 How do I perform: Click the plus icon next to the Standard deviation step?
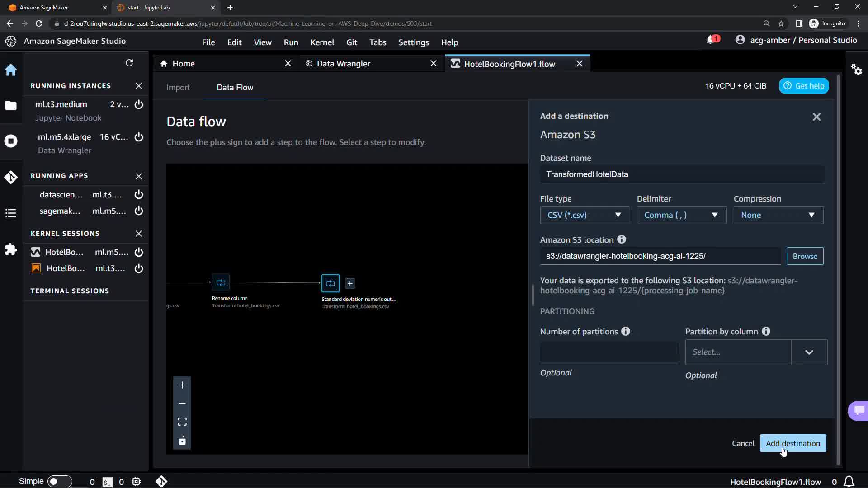click(350, 283)
